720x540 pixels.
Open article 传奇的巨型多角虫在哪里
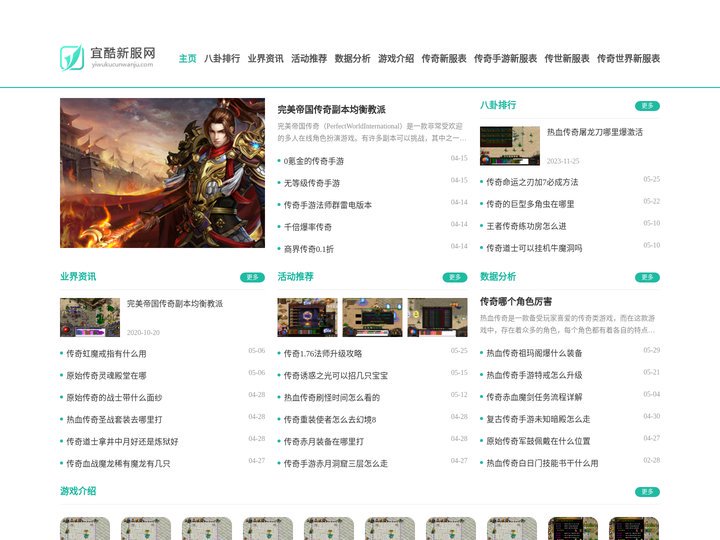click(530, 204)
